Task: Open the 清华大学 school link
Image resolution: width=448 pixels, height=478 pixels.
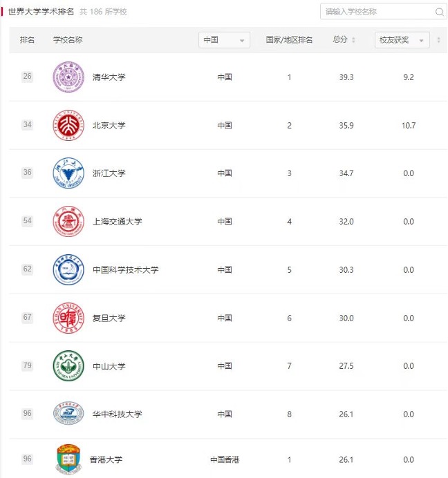Action: (x=109, y=77)
